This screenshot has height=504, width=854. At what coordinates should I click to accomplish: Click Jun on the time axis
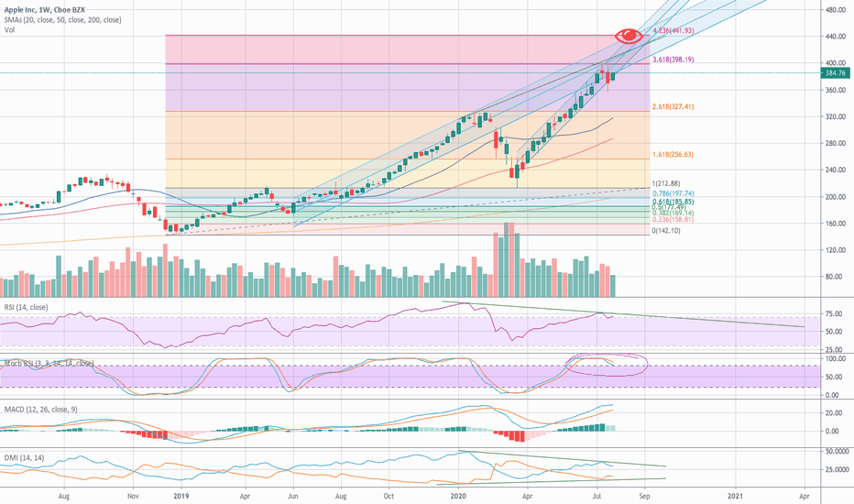[293, 497]
